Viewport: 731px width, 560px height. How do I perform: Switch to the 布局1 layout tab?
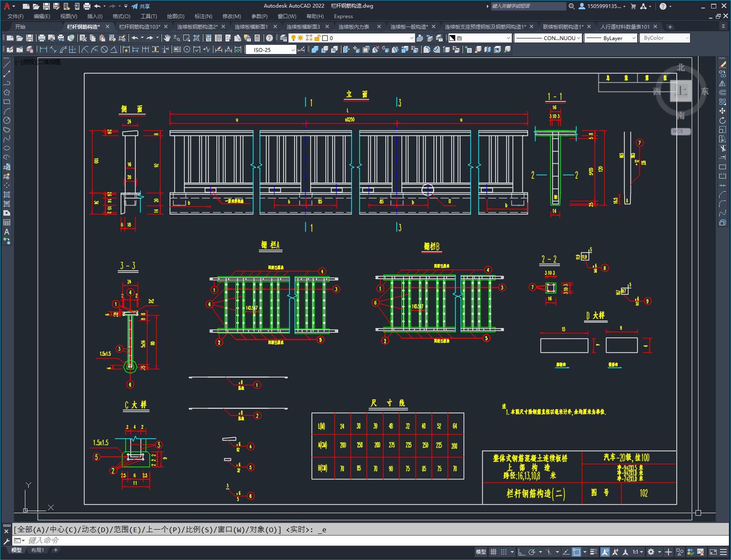coord(38,550)
